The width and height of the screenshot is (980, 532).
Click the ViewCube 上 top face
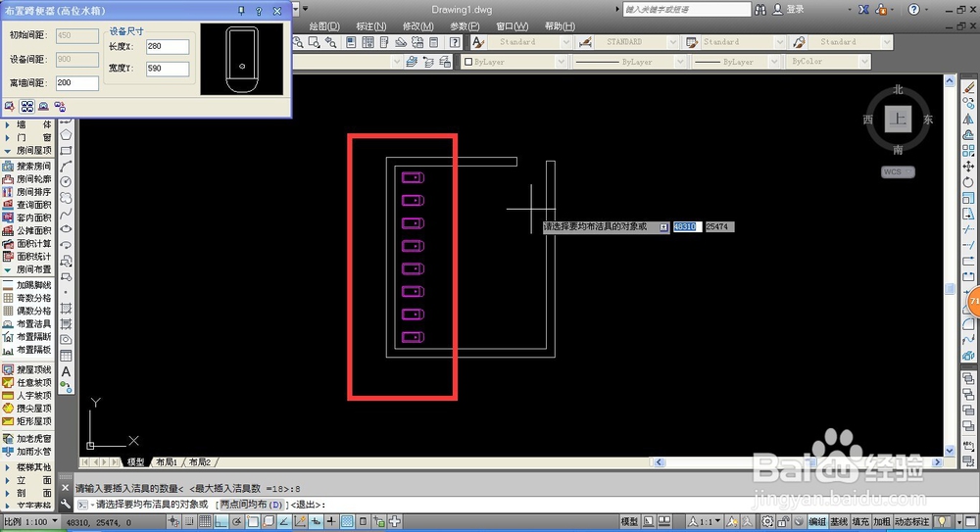coord(898,119)
